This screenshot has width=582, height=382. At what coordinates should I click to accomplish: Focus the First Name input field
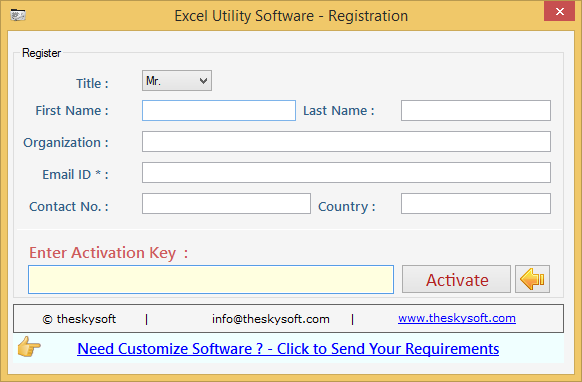click(x=219, y=110)
